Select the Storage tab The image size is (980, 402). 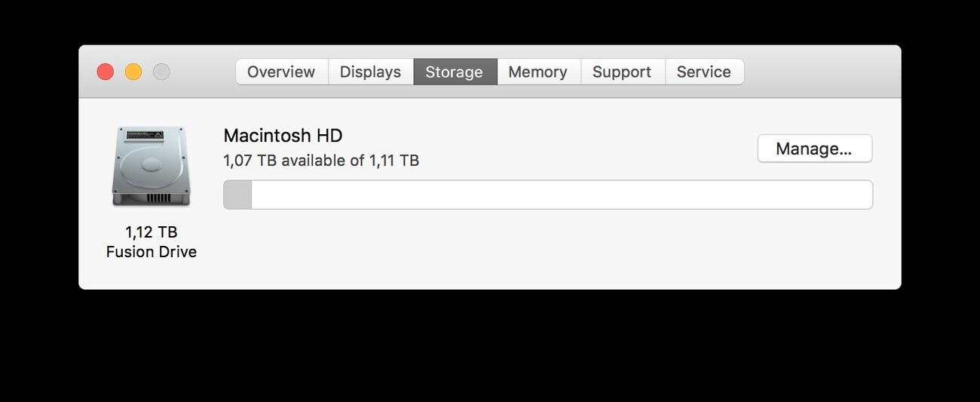coord(455,72)
